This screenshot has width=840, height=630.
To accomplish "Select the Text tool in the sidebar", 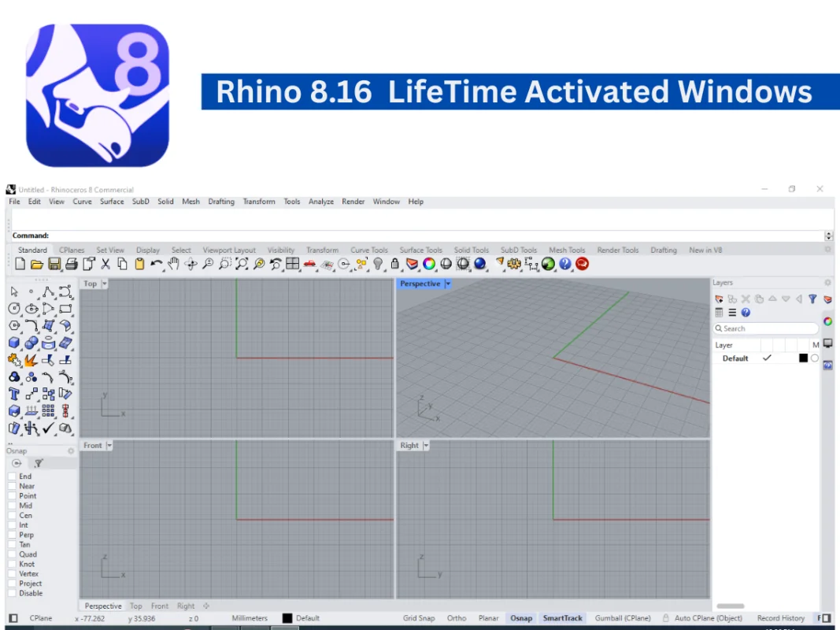I will [x=13, y=395].
